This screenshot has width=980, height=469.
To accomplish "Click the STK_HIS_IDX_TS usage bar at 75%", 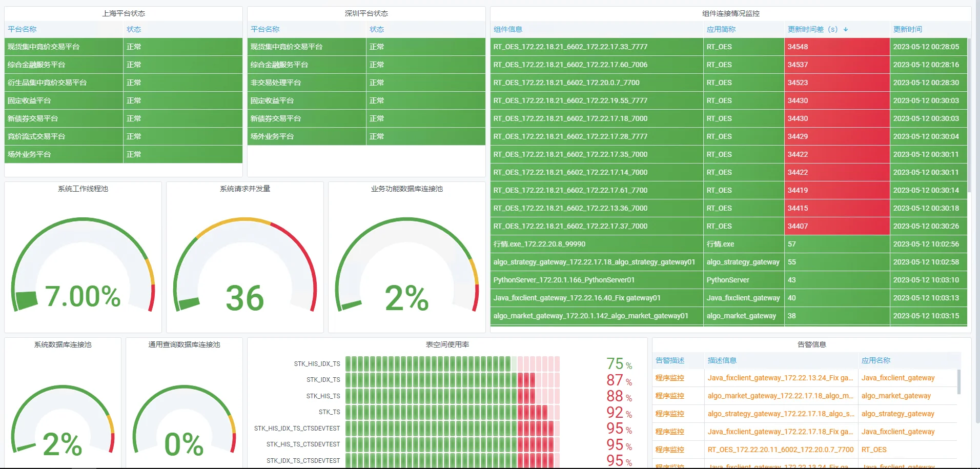I will [x=452, y=364].
